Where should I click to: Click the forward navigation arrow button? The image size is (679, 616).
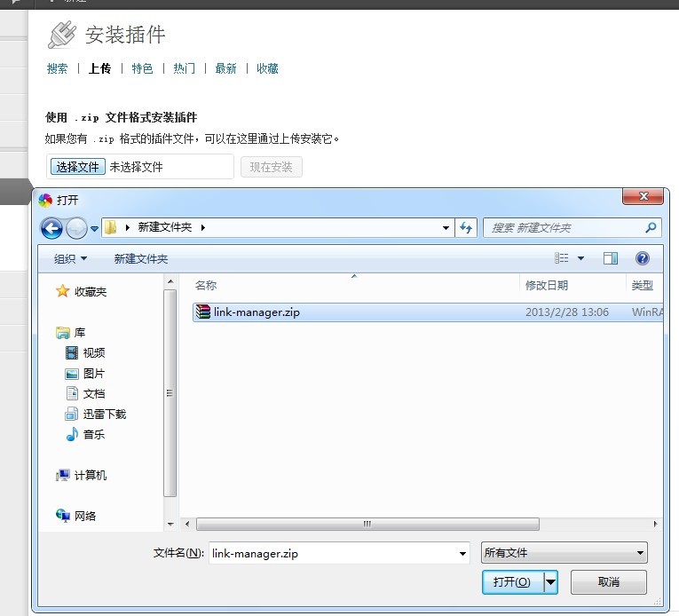tap(76, 228)
